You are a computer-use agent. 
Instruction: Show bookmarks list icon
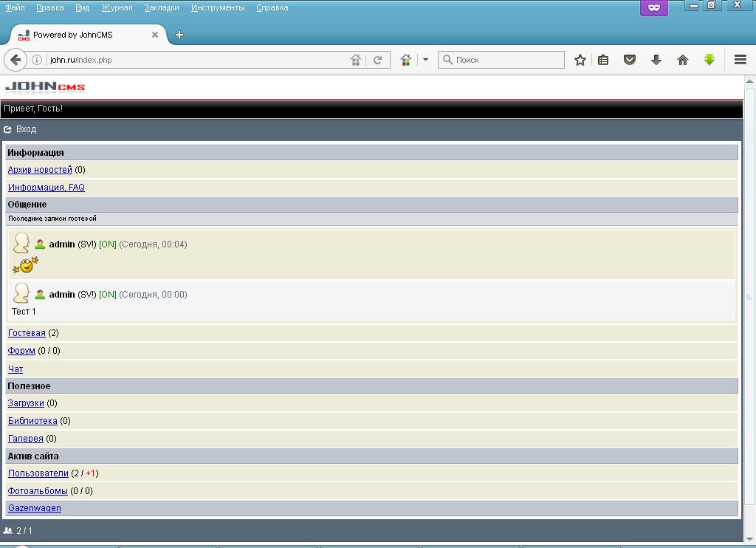[603, 60]
